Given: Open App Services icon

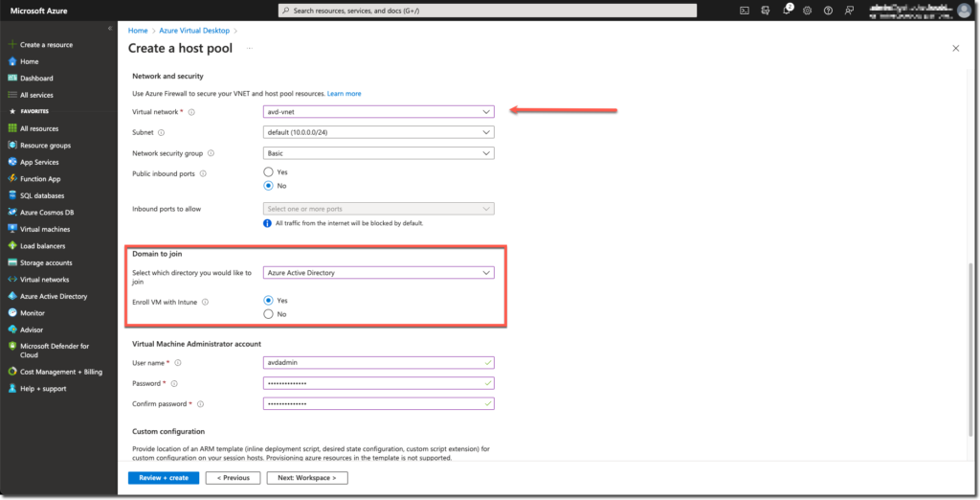Looking at the screenshot, I should pos(11,162).
